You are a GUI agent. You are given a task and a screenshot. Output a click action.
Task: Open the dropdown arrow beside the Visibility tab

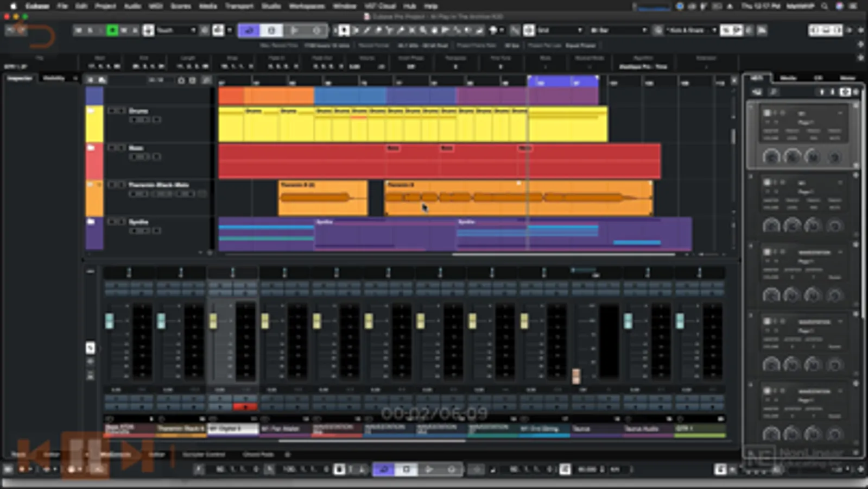75,78
